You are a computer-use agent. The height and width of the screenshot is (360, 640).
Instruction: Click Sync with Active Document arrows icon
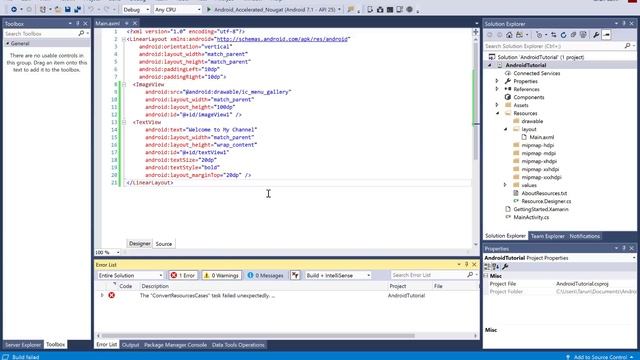click(553, 35)
